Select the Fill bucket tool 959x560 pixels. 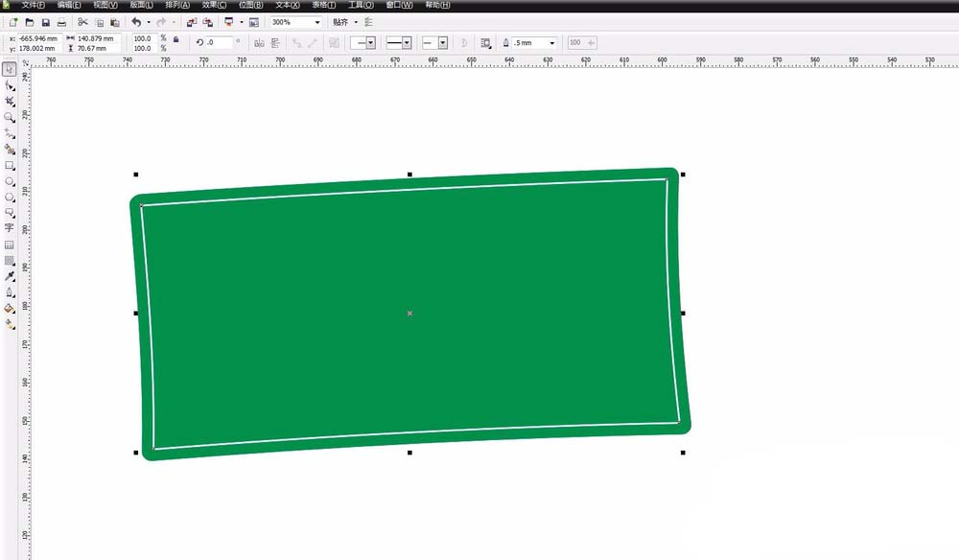pyautogui.click(x=10, y=309)
